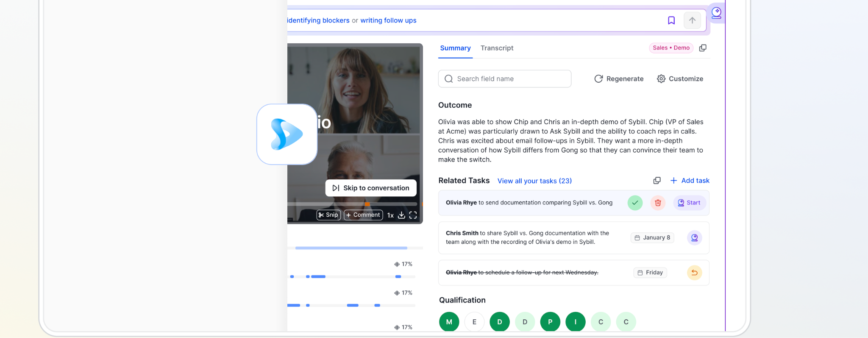Select the M qualification circle
This screenshot has height=338, width=868.
[449, 322]
